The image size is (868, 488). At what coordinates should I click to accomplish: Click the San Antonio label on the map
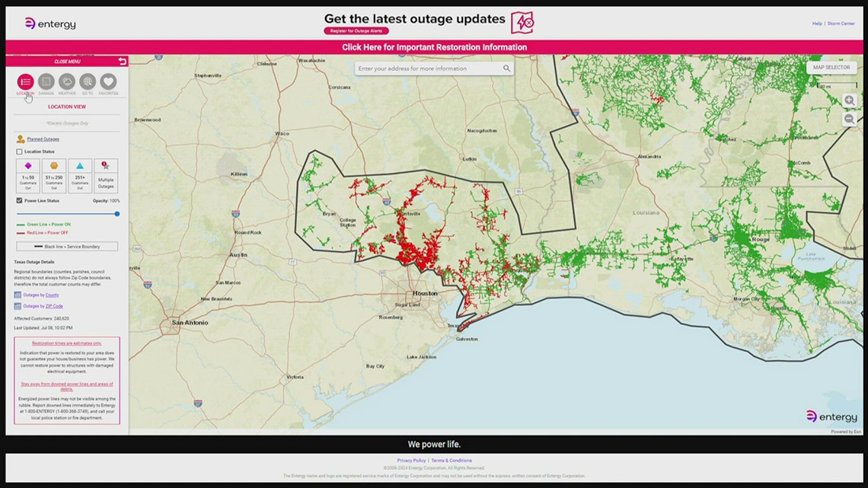(x=190, y=322)
